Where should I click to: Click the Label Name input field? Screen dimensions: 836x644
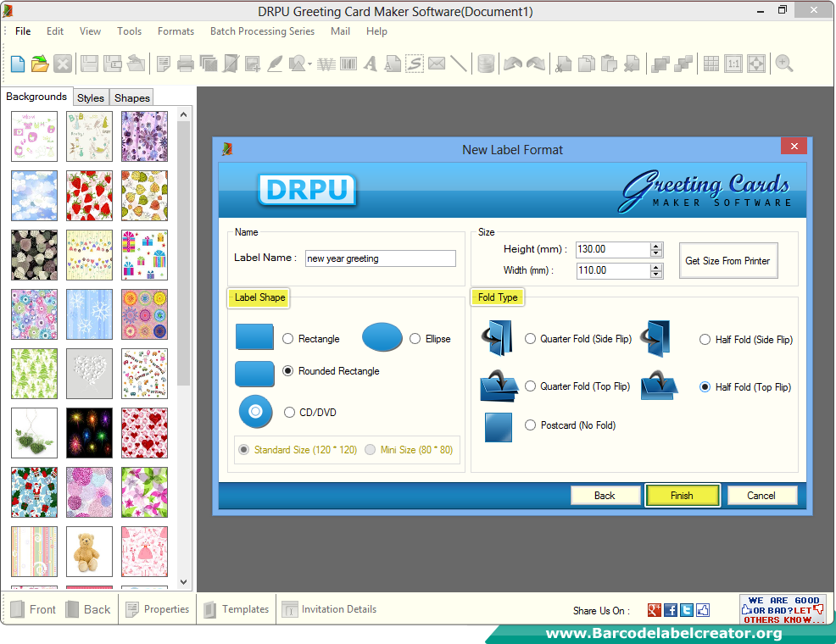click(380, 258)
